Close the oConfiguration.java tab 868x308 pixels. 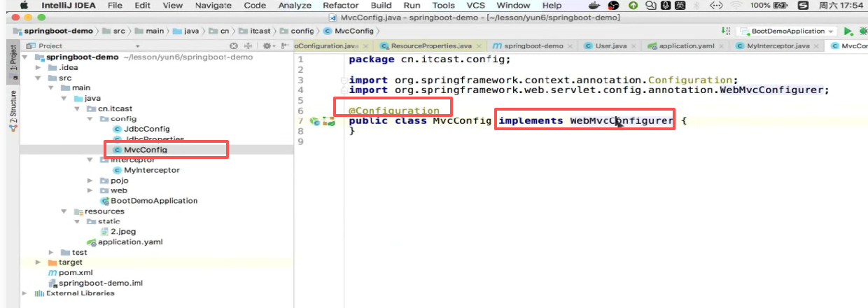pos(365,46)
